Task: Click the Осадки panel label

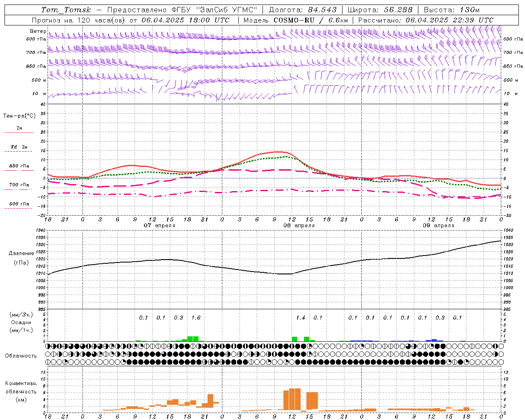Action: point(21,322)
